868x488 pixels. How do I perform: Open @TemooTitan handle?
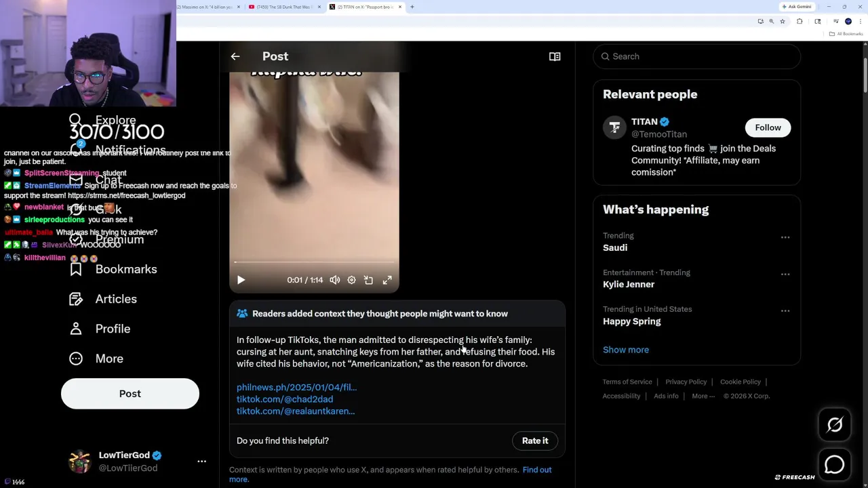[x=659, y=134]
